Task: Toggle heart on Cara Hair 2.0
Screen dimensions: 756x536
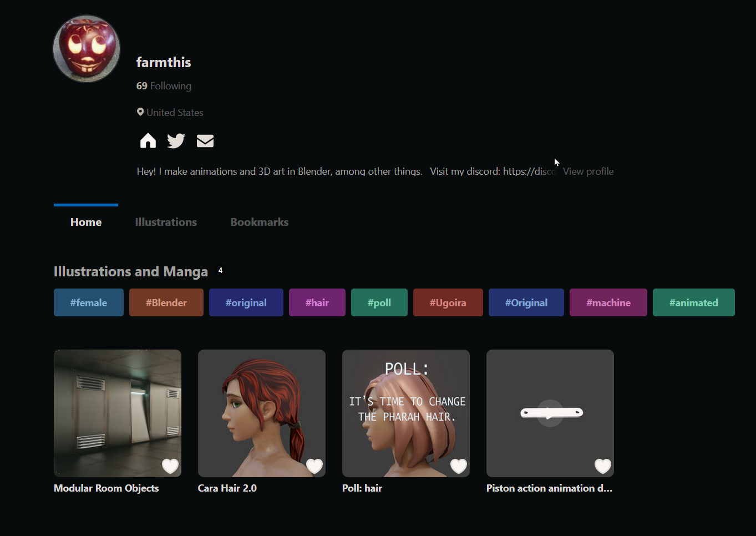Action: 314,466
